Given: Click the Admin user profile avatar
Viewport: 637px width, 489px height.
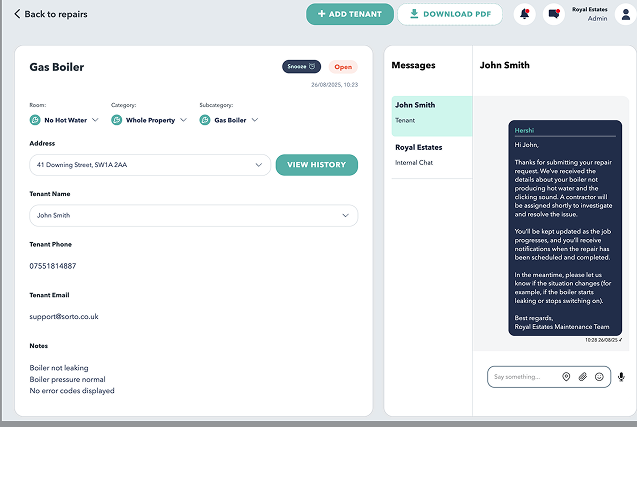Looking at the screenshot, I should [626, 14].
